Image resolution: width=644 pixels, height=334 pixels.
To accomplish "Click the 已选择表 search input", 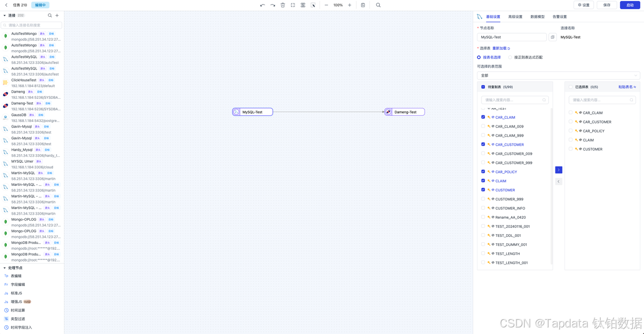I will point(602,100).
